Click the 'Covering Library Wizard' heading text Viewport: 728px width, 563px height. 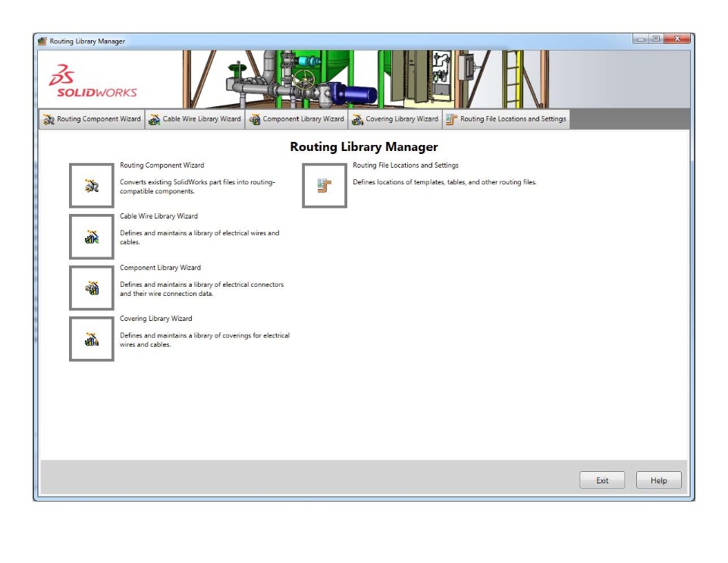(156, 319)
